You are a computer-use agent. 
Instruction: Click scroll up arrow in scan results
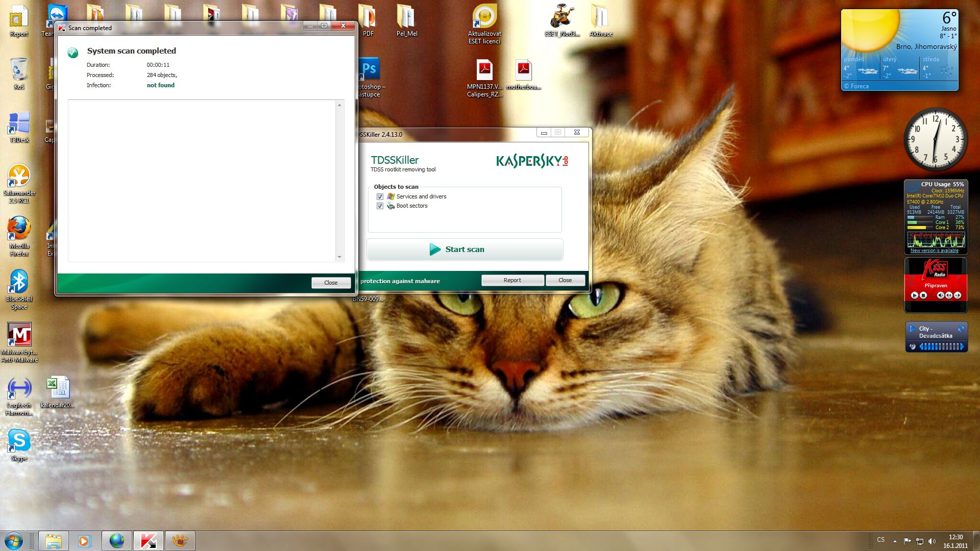coord(339,105)
